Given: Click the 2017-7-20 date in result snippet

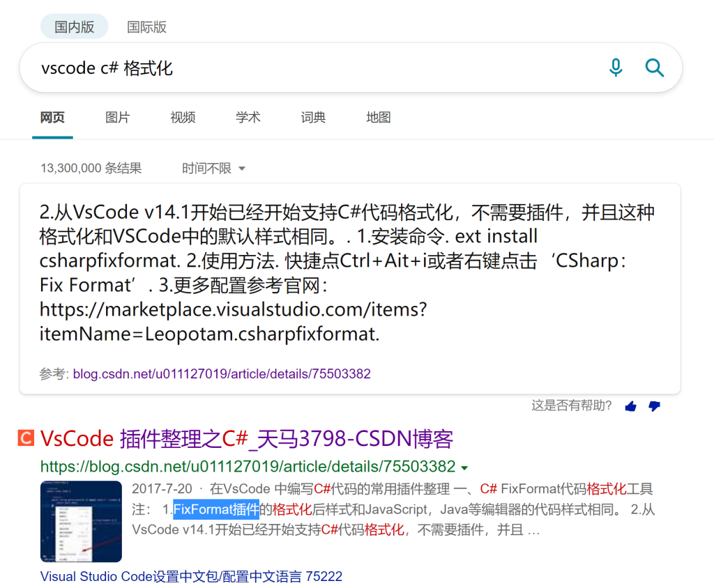Looking at the screenshot, I should [162, 489].
